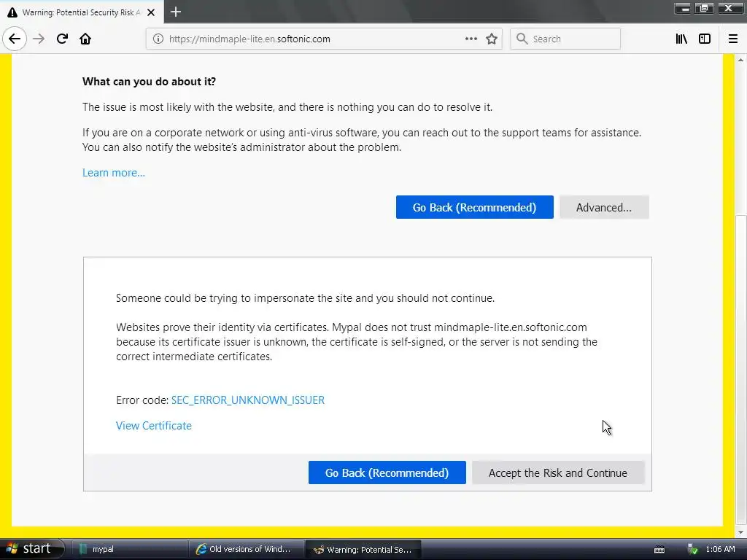Click the upper Go Back (Recommended) button

(x=474, y=207)
